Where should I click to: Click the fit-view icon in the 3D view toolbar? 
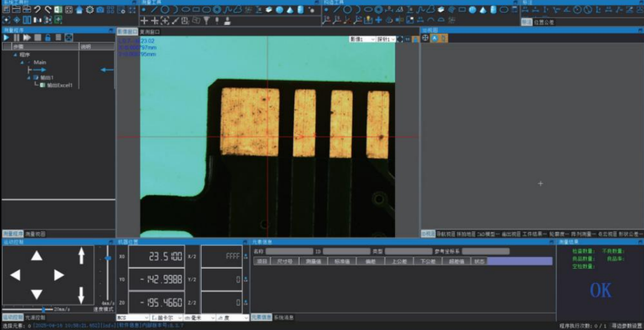[x=425, y=38]
